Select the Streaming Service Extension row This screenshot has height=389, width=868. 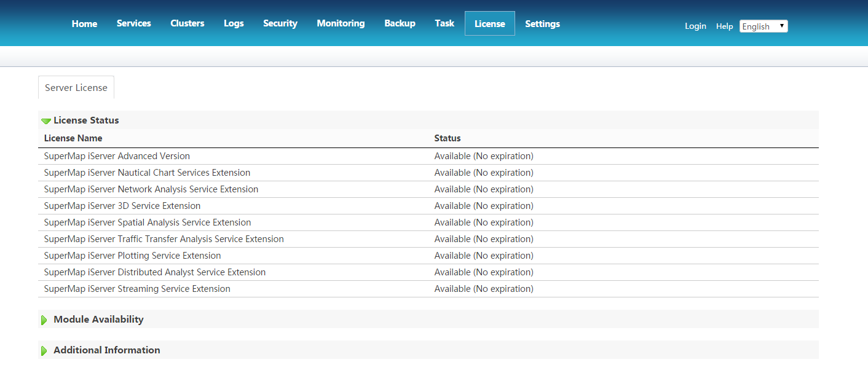point(137,289)
